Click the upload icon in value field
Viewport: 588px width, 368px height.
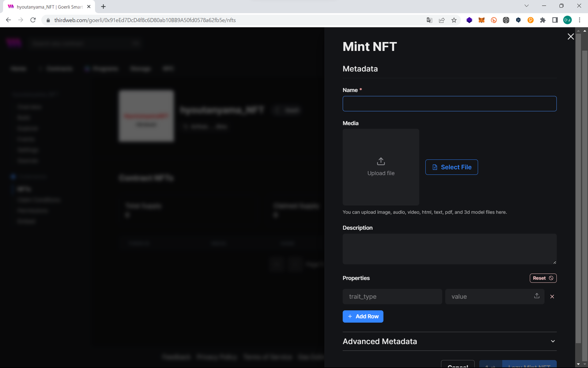pyautogui.click(x=537, y=296)
